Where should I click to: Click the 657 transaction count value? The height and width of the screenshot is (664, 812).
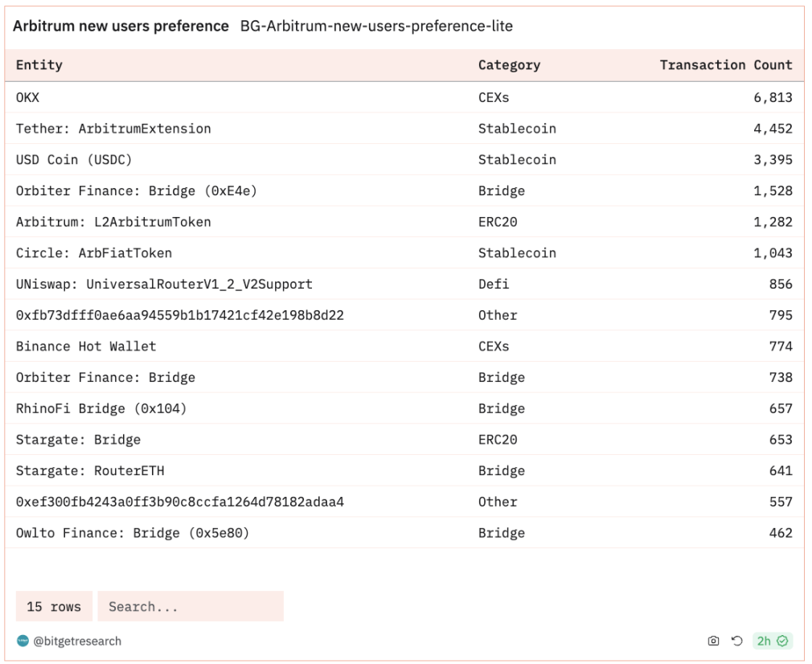click(781, 408)
